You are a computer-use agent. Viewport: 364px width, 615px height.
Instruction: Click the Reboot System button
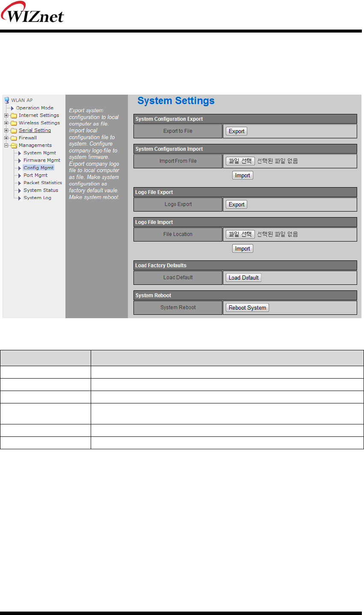[247, 307]
